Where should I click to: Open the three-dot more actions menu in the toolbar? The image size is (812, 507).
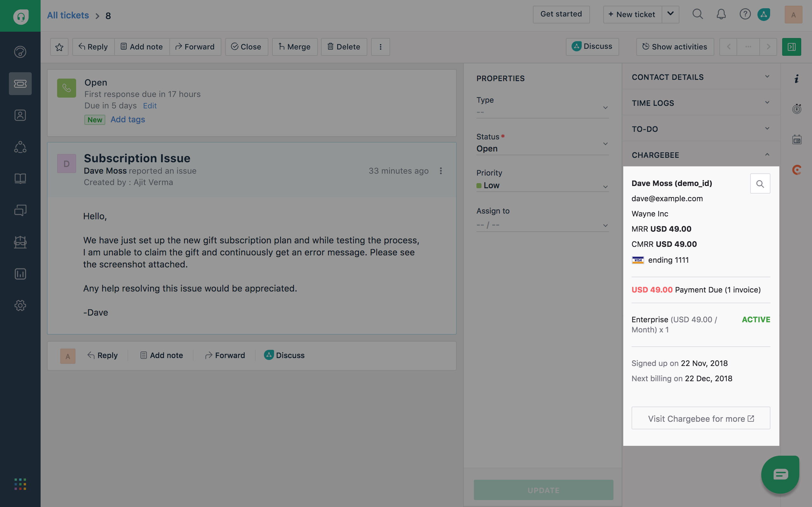pyautogui.click(x=380, y=47)
